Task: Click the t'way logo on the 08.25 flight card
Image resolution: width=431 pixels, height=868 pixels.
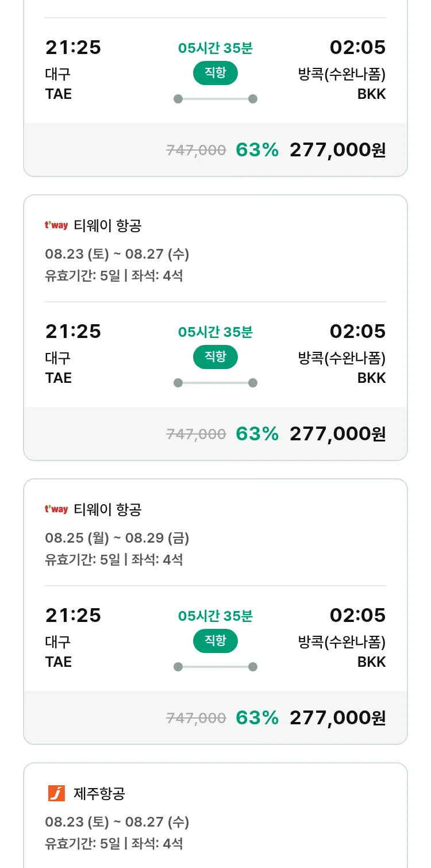Action: point(56,509)
